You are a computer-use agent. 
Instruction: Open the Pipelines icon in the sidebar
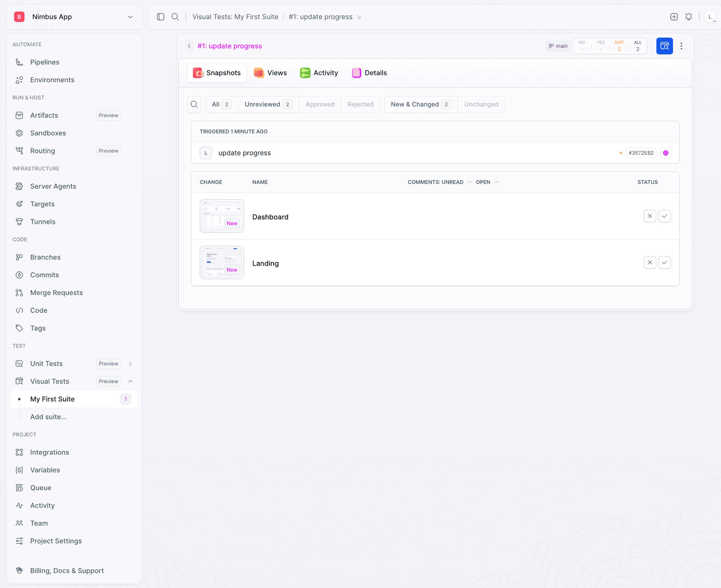19,62
